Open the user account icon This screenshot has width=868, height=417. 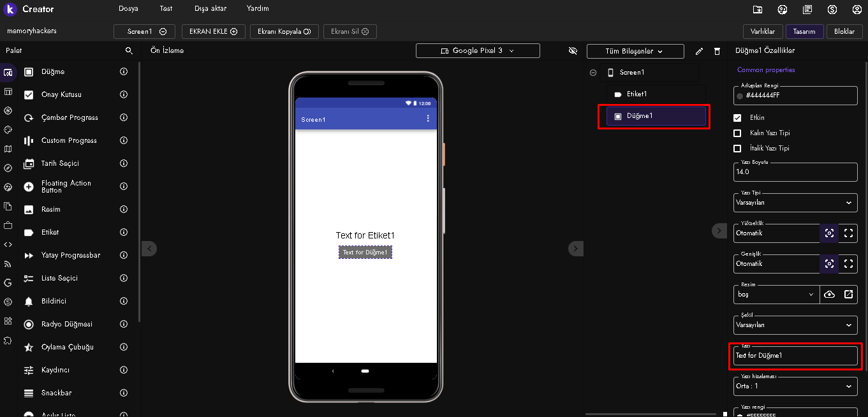click(857, 9)
